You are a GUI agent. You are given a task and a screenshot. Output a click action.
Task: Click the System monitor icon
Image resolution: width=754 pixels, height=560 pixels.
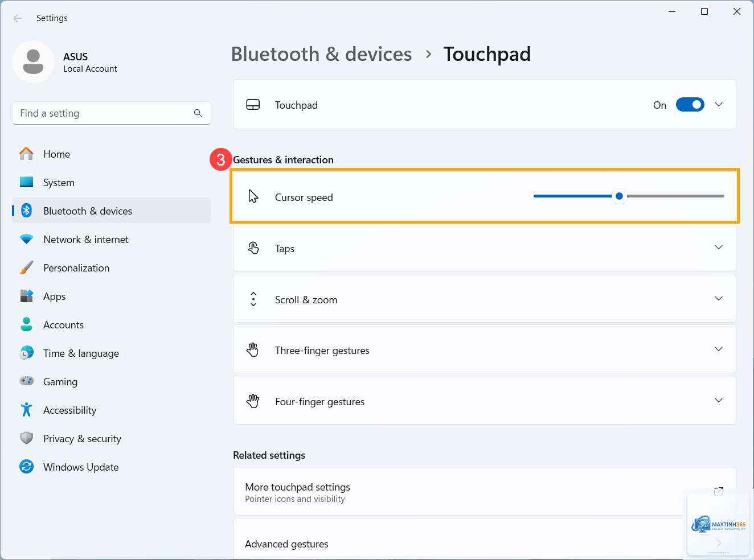(26, 182)
